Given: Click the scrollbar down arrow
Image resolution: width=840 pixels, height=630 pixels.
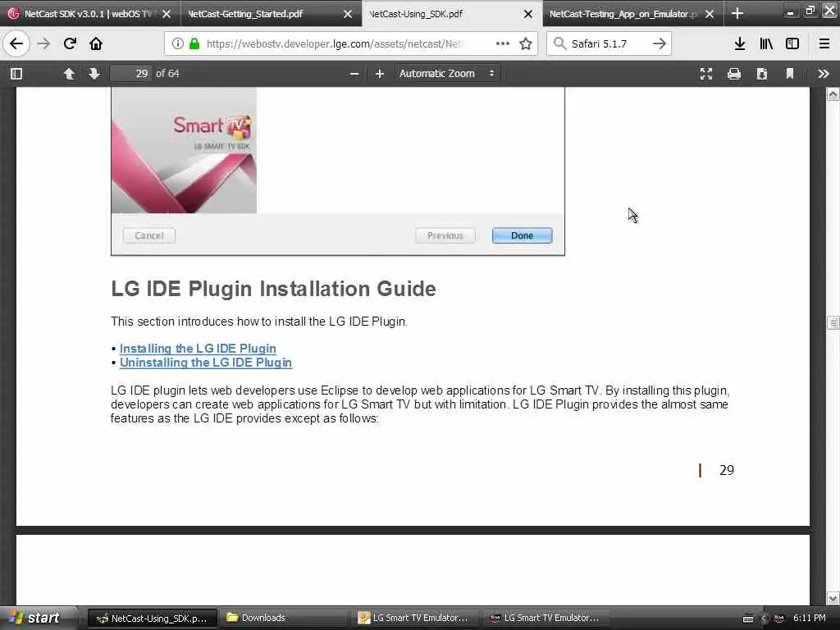Looking at the screenshot, I should point(833,598).
